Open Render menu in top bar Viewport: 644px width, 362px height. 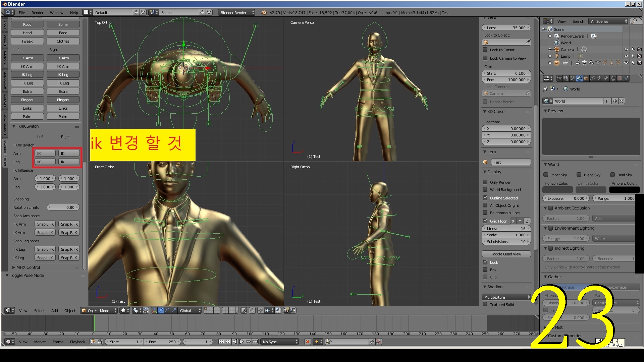tap(37, 12)
